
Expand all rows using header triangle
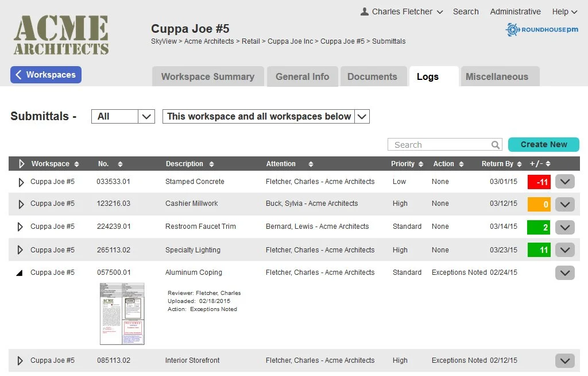21,164
